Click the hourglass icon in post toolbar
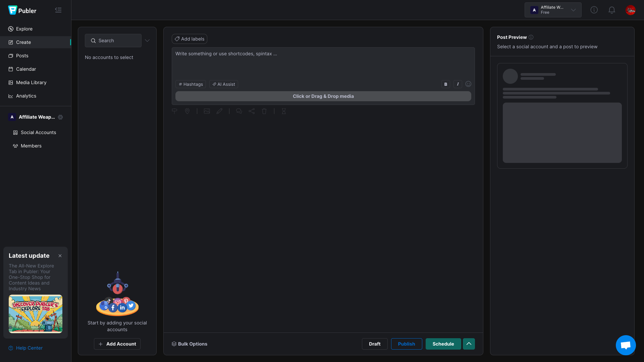The image size is (644, 362). point(284,111)
